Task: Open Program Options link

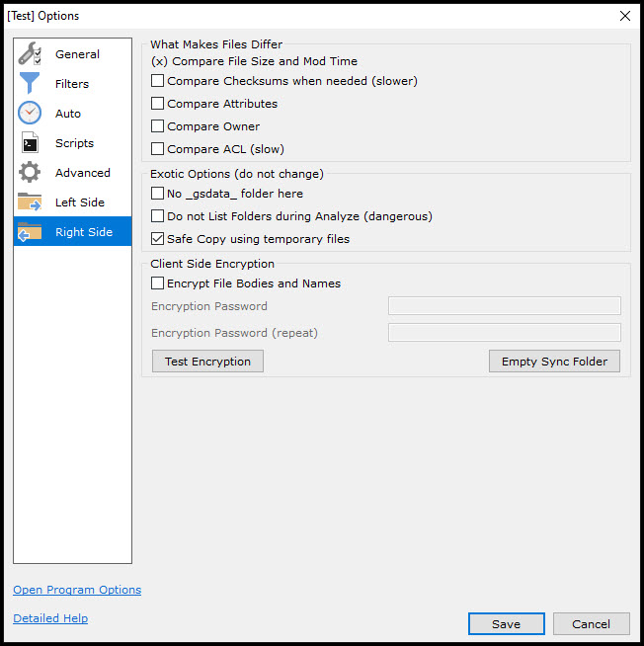Action: click(x=77, y=590)
